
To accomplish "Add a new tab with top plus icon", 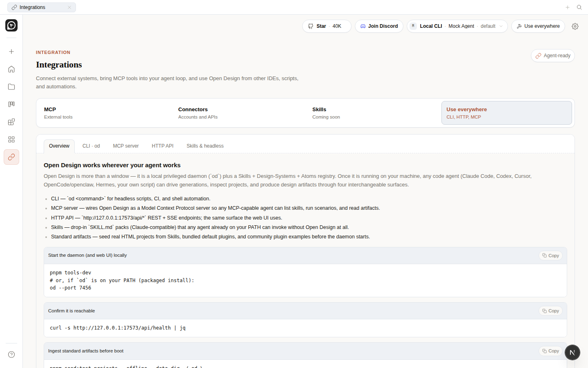I will [x=568, y=7].
